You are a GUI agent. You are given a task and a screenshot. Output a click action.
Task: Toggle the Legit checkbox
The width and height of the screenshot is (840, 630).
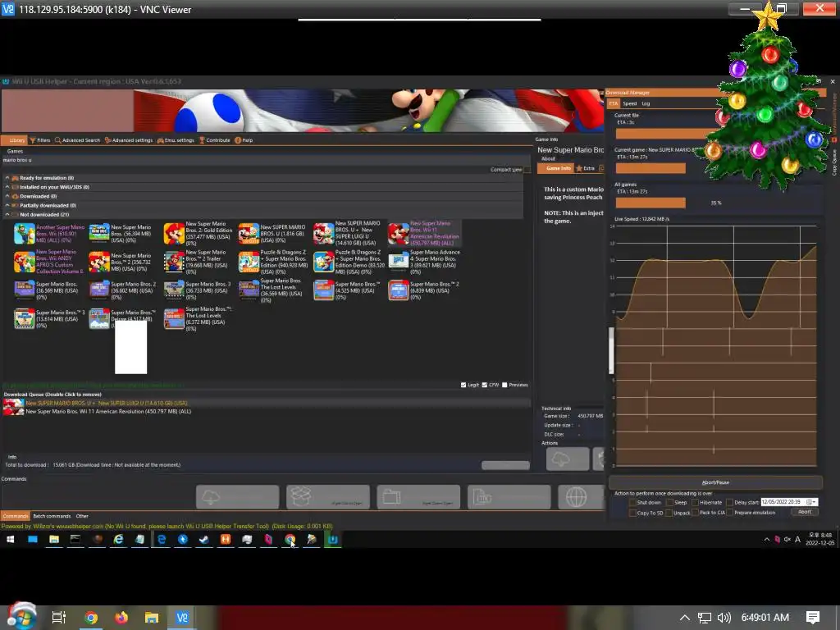(463, 385)
